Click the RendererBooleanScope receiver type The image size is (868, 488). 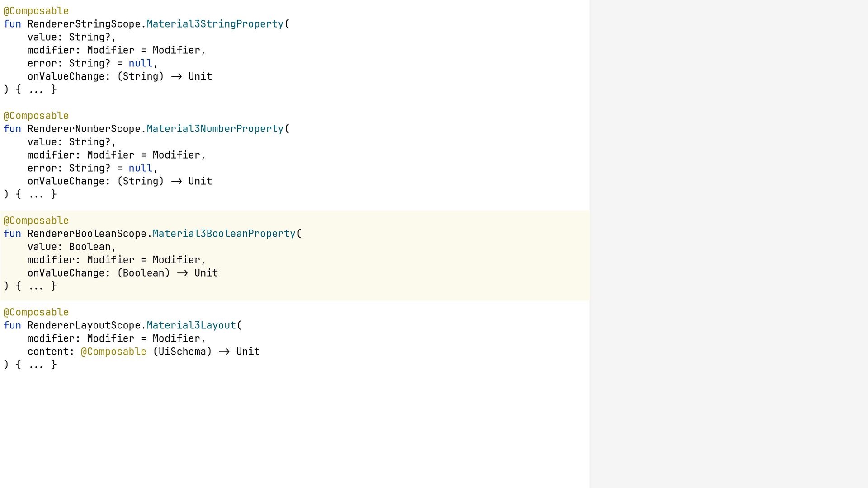pyautogui.click(x=87, y=234)
